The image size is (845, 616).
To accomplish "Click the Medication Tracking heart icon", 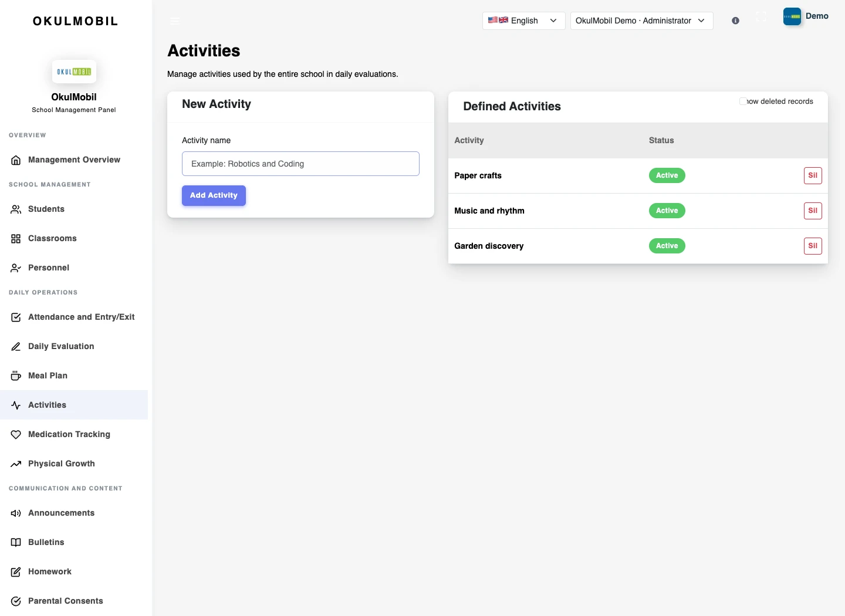I will [x=16, y=435].
